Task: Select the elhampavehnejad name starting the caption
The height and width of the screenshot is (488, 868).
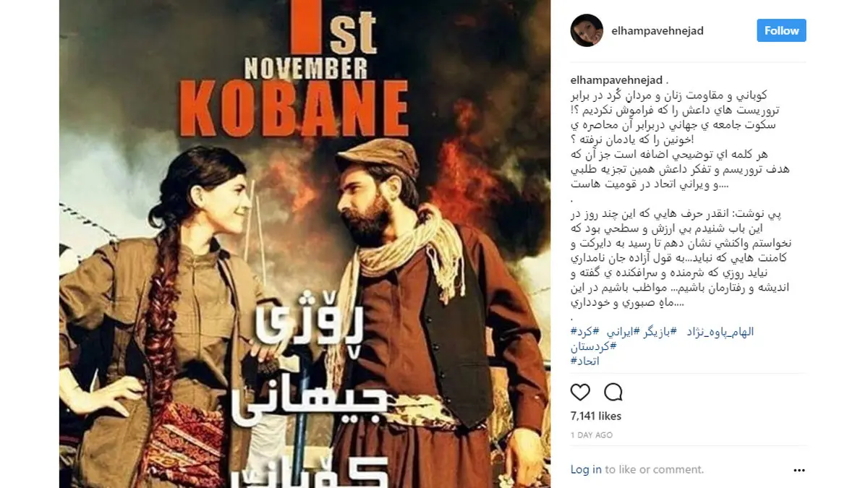Action: 616,80
